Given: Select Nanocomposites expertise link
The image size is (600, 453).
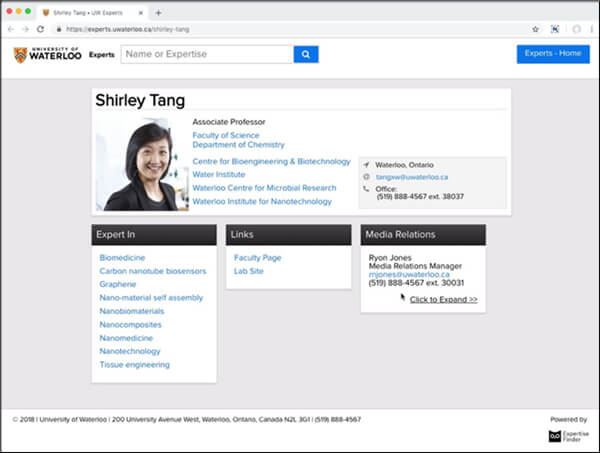Looking at the screenshot, I should pos(130,324).
